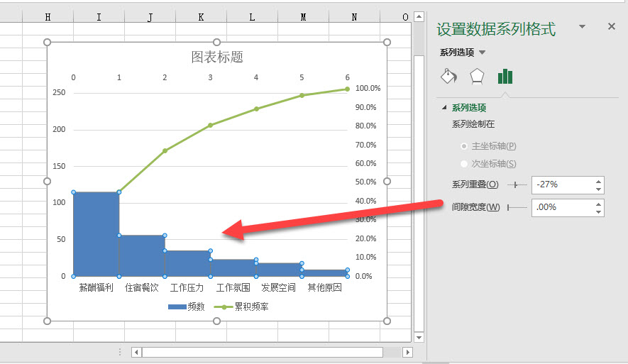This screenshot has width=628, height=364.
Task: Increase 系列重叠 with the up spinner
Action: pos(598,181)
